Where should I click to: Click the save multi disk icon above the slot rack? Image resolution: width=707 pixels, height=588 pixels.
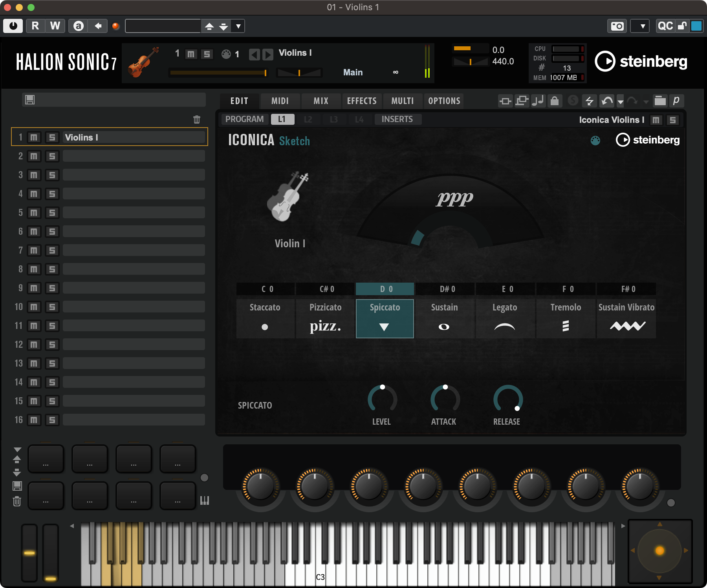tap(30, 100)
